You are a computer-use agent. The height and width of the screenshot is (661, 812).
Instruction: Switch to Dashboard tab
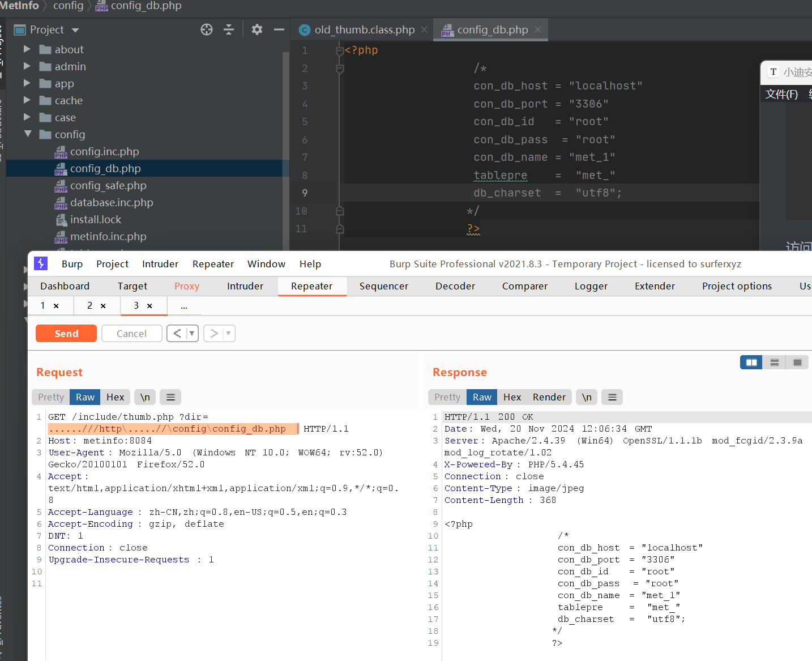coord(65,286)
